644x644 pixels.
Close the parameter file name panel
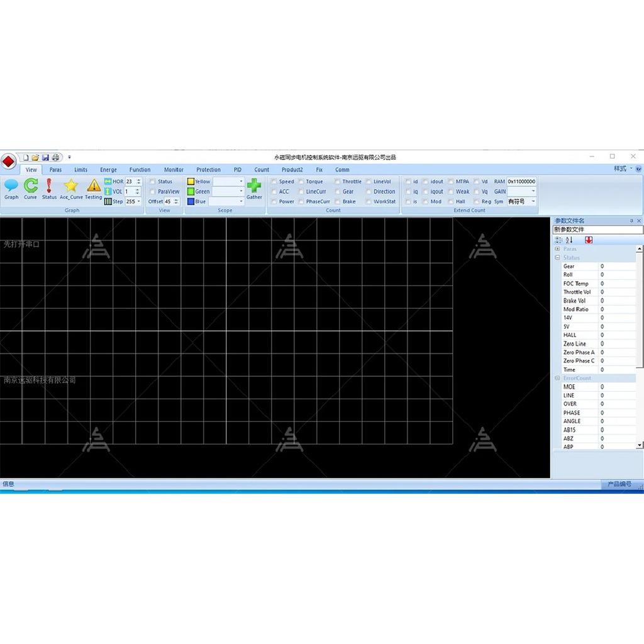pyautogui.click(x=639, y=221)
